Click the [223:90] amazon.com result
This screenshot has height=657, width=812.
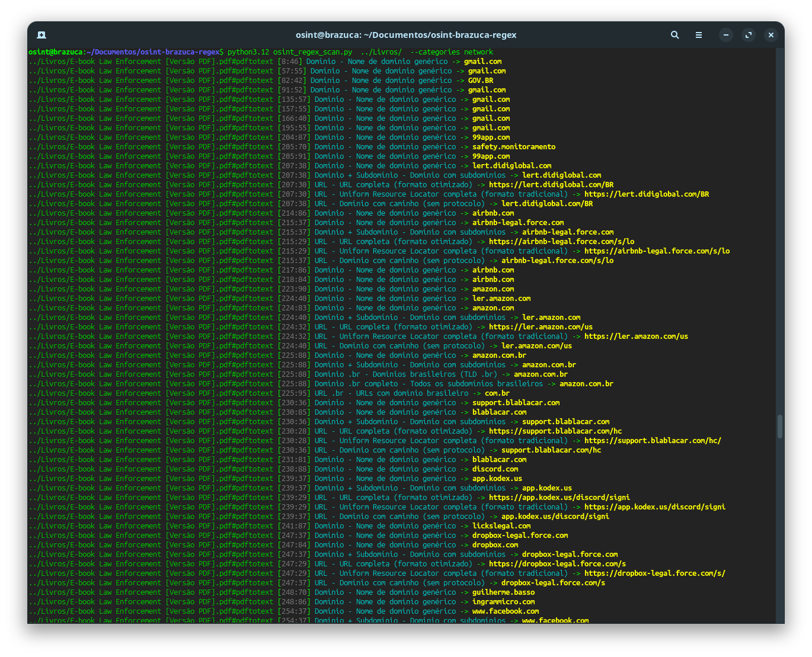click(493, 289)
